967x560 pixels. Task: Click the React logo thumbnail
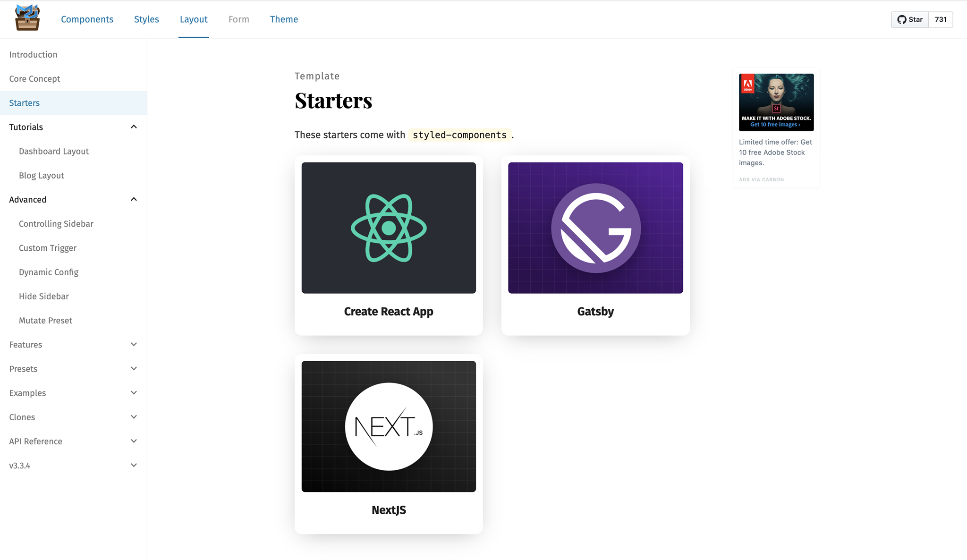point(389,228)
